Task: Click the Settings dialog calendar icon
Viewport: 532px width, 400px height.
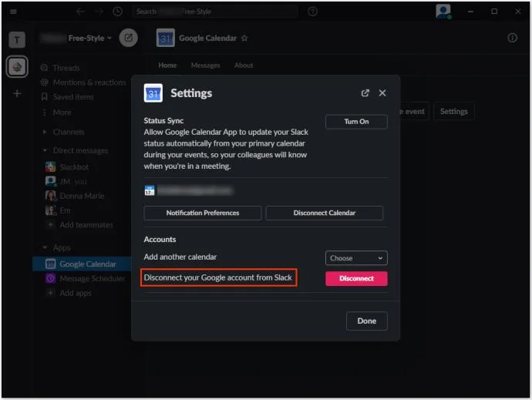Action: (153, 93)
